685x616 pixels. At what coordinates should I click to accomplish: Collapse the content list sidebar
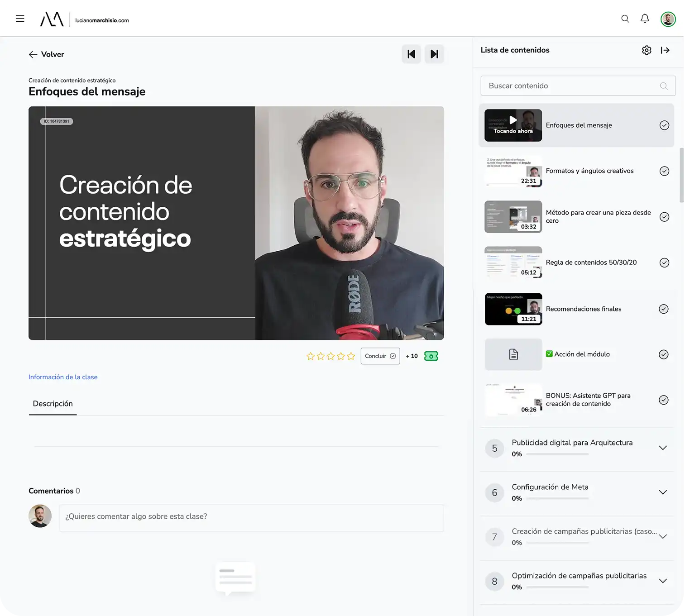[x=665, y=50]
